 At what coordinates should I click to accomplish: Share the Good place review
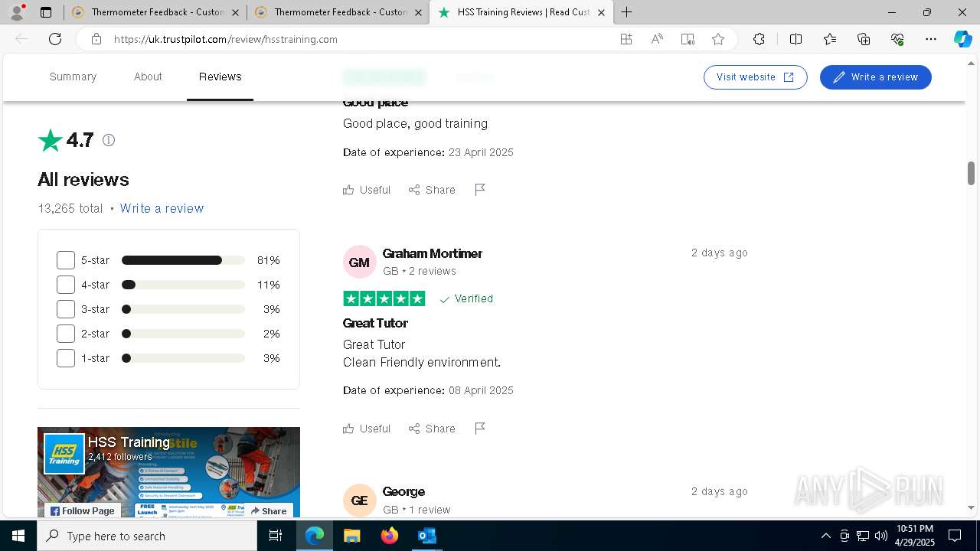point(432,190)
